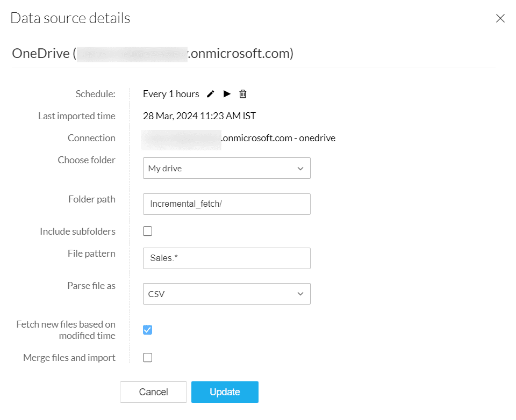Click the 'Data source details' title

70,18
